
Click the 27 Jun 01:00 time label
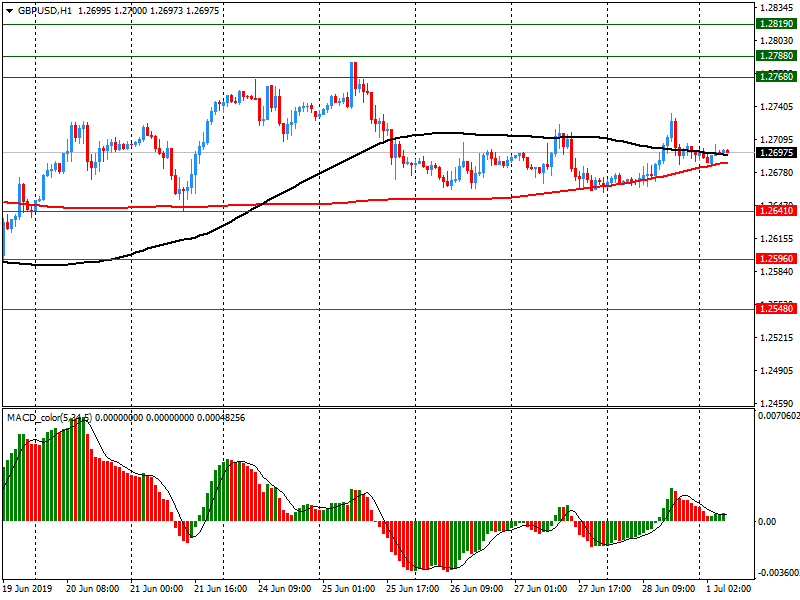point(540,589)
